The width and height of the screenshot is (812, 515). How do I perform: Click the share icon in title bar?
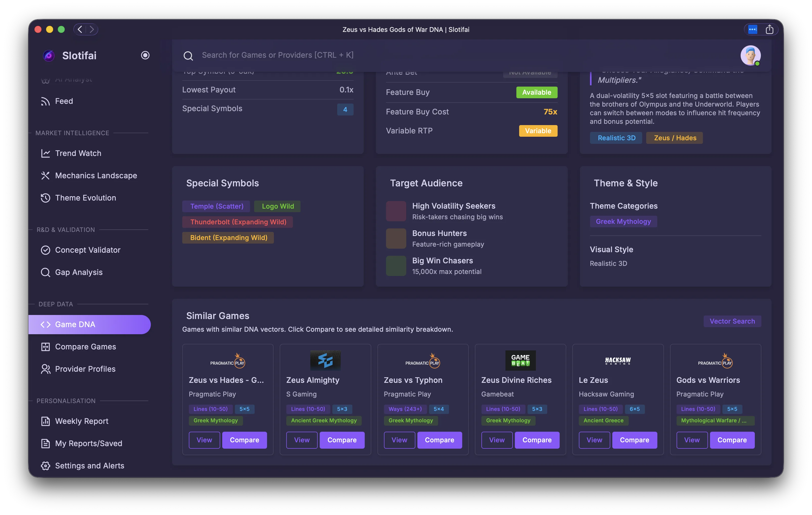(769, 29)
